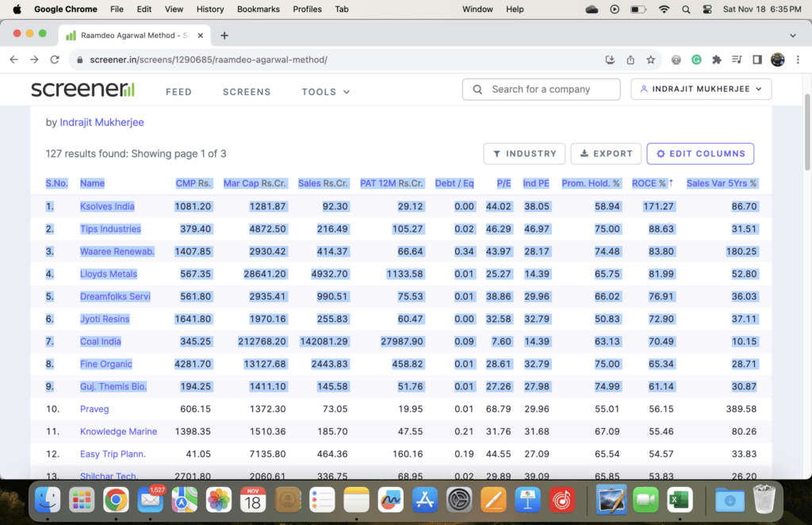This screenshot has height=525, width=812.
Task: Open Mail app in the Dock
Action: click(x=150, y=500)
